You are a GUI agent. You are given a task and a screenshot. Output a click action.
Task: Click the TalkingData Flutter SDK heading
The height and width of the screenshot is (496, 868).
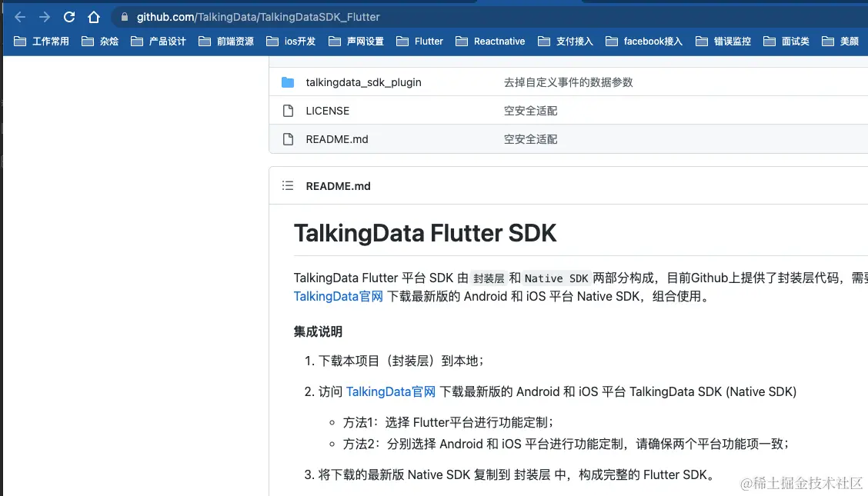425,233
